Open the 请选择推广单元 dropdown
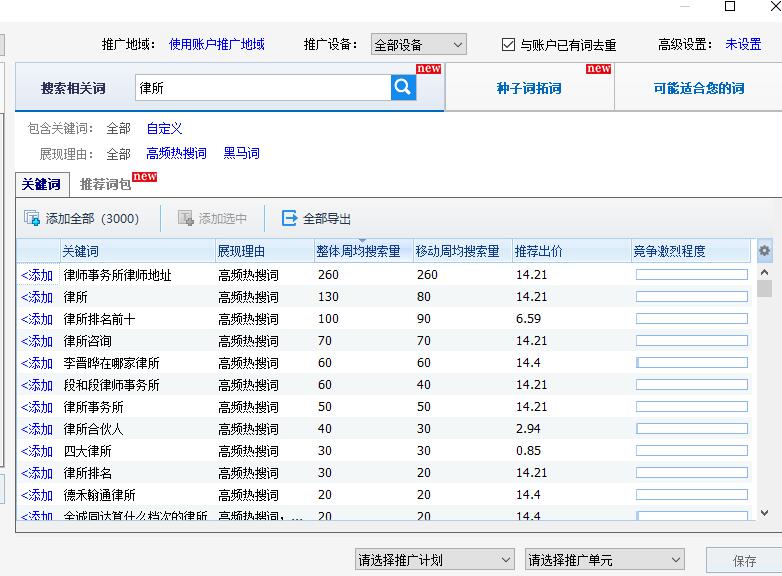This screenshot has width=782, height=576. click(604, 560)
